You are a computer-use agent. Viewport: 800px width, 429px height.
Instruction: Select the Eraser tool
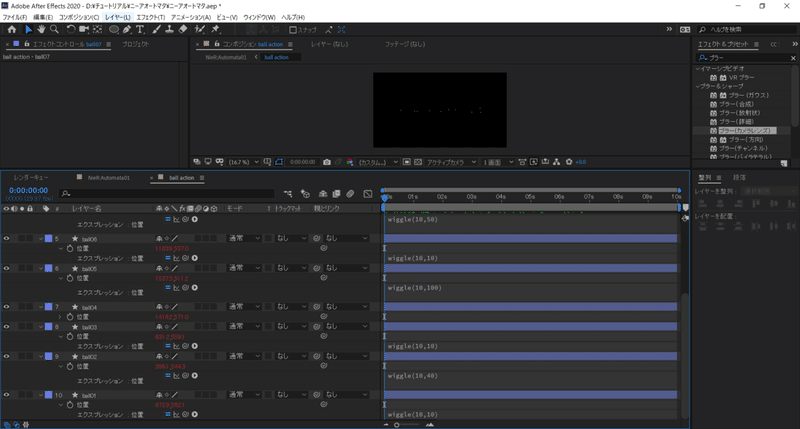coord(183,30)
